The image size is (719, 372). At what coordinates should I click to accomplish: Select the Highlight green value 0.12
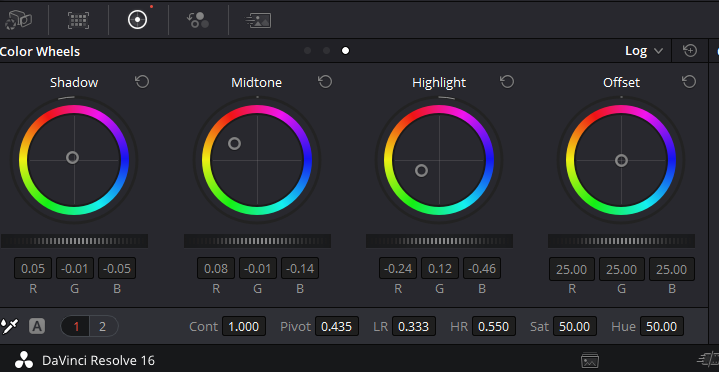(x=440, y=268)
